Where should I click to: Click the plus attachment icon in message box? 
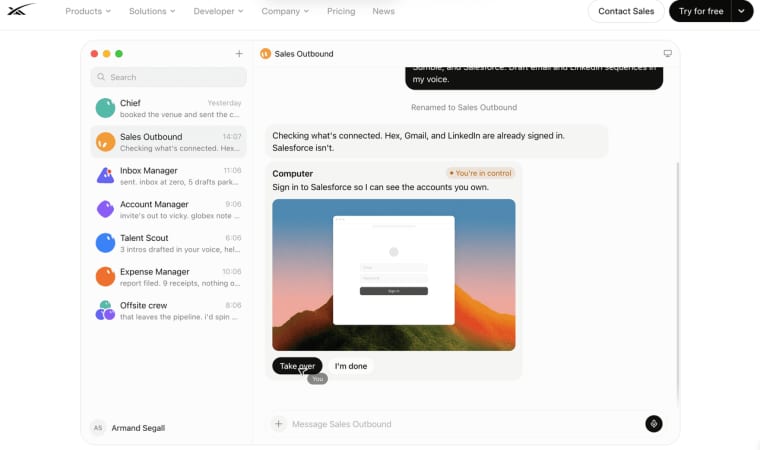click(279, 424)
